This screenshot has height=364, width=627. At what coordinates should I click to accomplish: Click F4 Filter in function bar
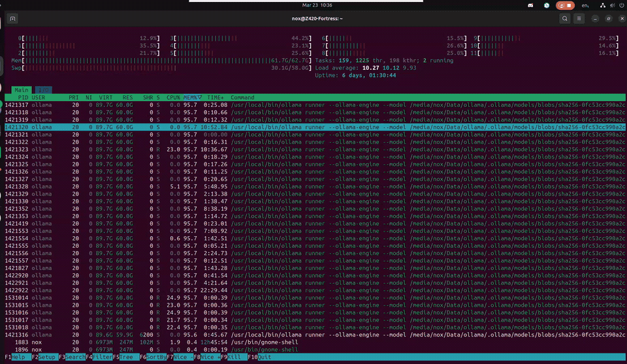(x=99, y=357)
